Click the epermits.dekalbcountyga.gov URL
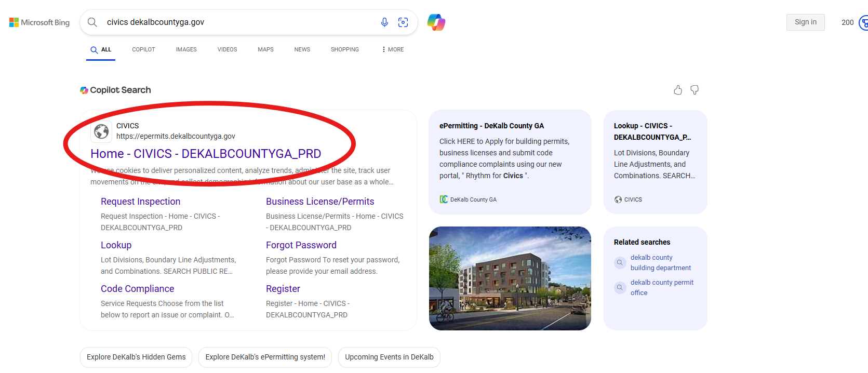Image resolution: width=868 pixels, height=373 pixels. [176, 136]
